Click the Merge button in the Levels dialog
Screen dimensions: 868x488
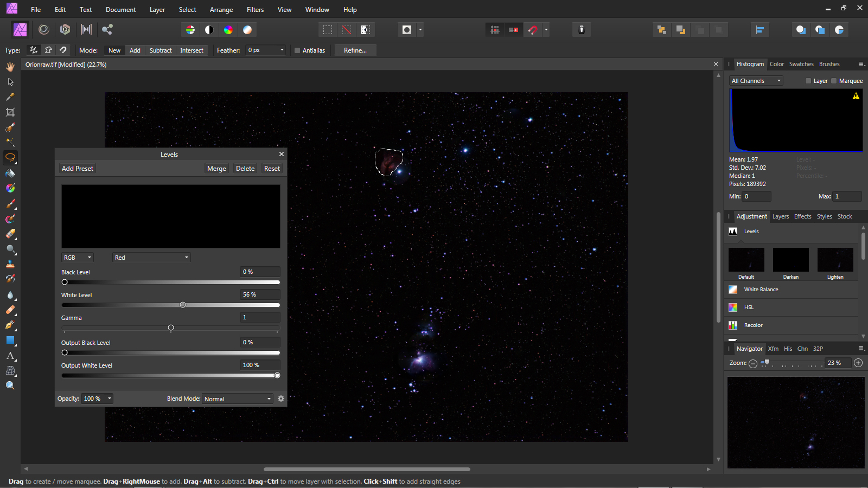(216, 168)
